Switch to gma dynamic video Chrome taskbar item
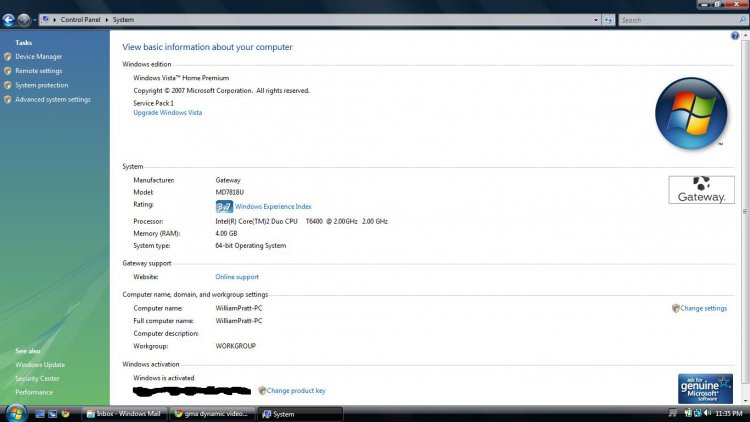The image size is (750, 422). pyautogui.click(x=212, y=414)
